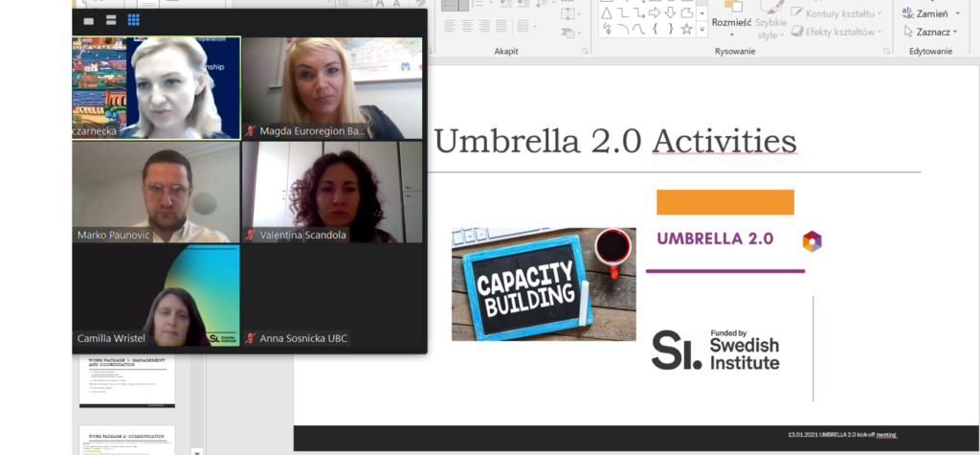Select Magda Euroregion video tile
This screenshot has width=980, height=455.
(x=332, y=87)
